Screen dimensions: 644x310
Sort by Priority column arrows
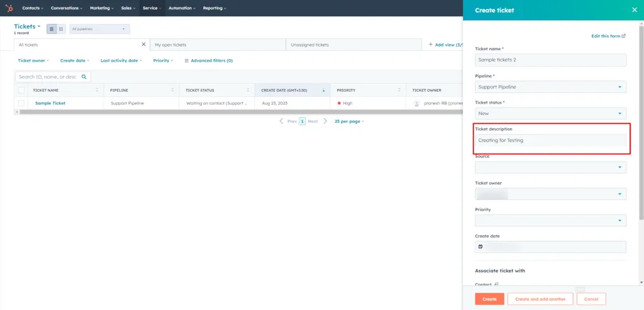399,90
